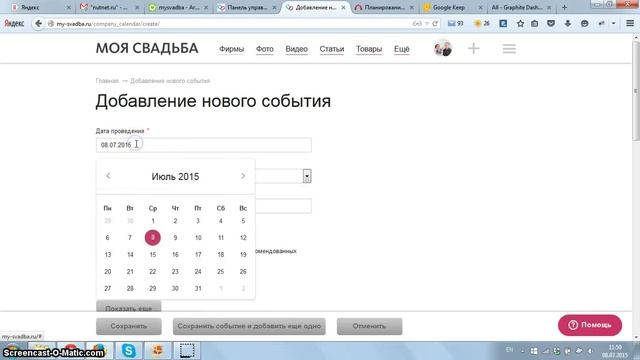Follow the Главная breadcrumb link
Viewport: 640px width, 360px height.
(107, 81)
